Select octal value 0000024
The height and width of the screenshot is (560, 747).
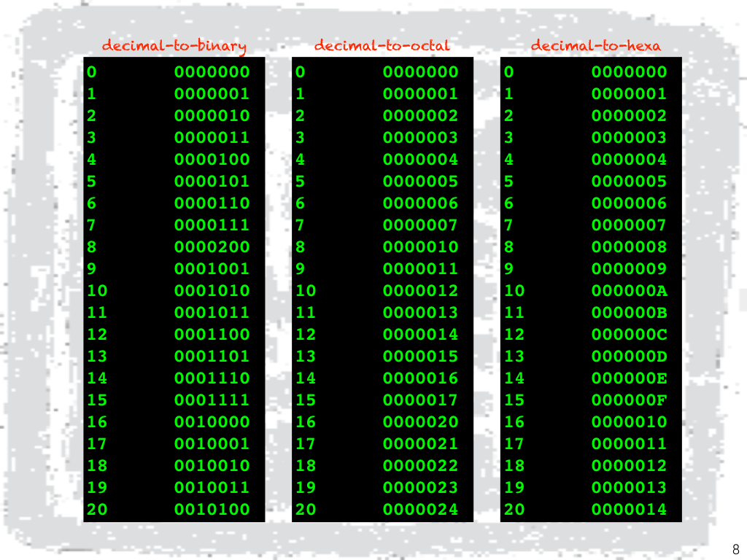pos(420,510)
